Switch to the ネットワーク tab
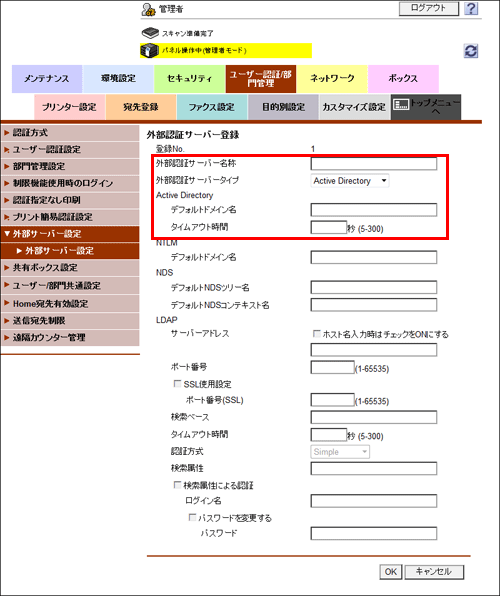The width and height of the screenshot is (500, 596). click(332, 79)
